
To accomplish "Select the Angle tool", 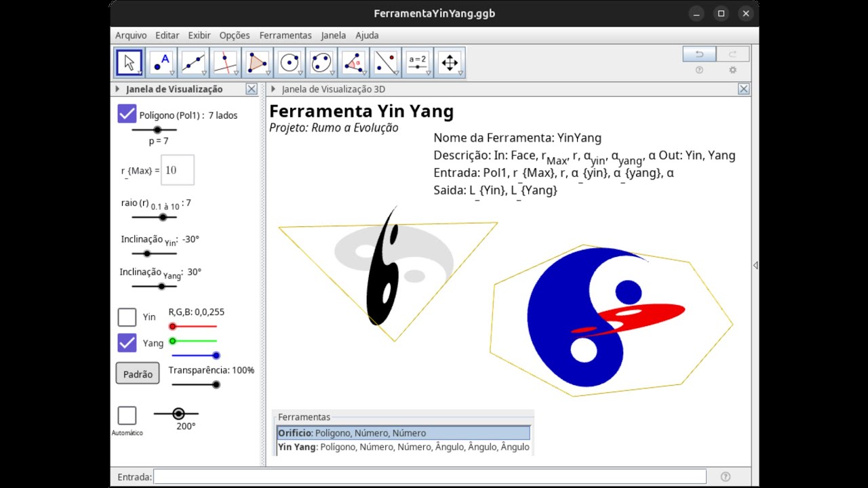I will (x=353, y=63).
